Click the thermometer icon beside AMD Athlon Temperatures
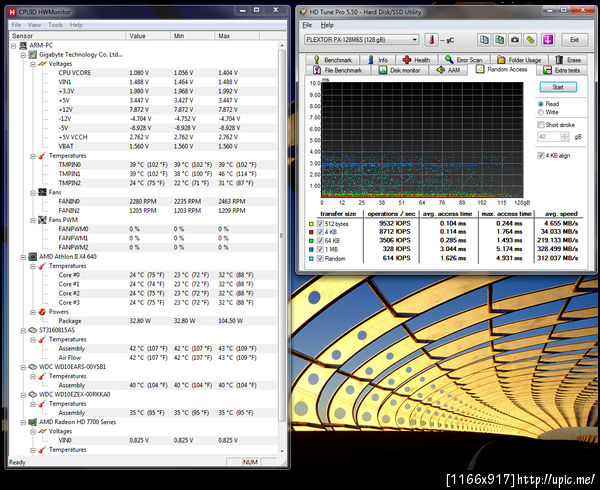 click(42, 266)
